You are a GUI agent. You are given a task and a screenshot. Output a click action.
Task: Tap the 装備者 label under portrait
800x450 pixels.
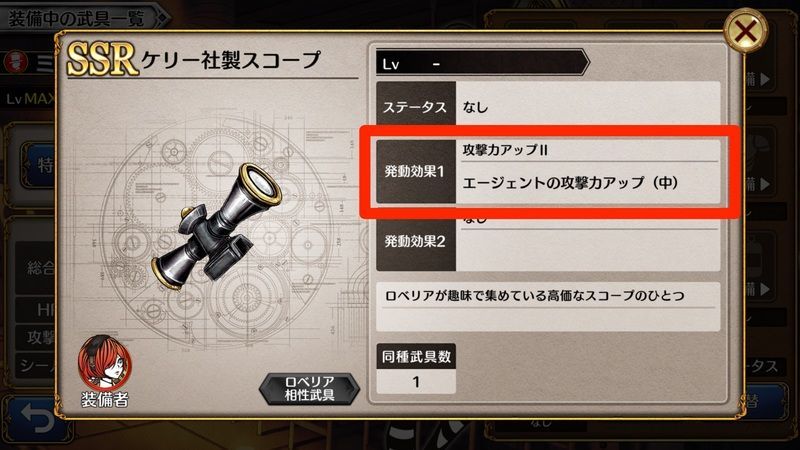105,399
